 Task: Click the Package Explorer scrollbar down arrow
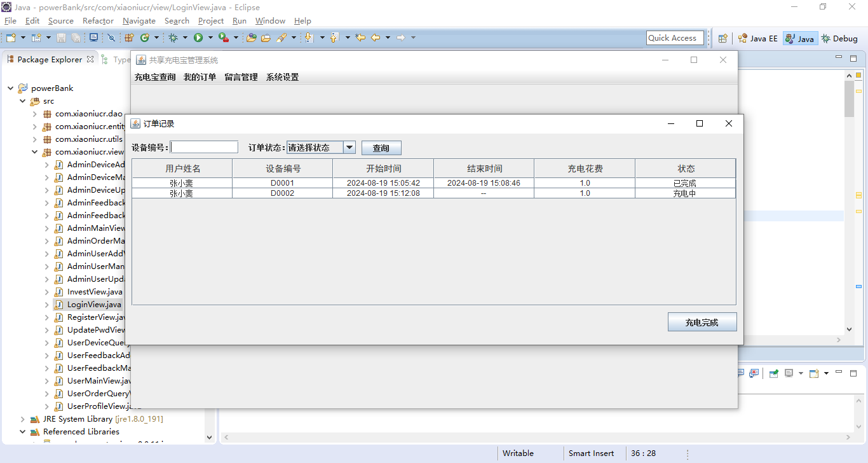click(x=210, y=437)
